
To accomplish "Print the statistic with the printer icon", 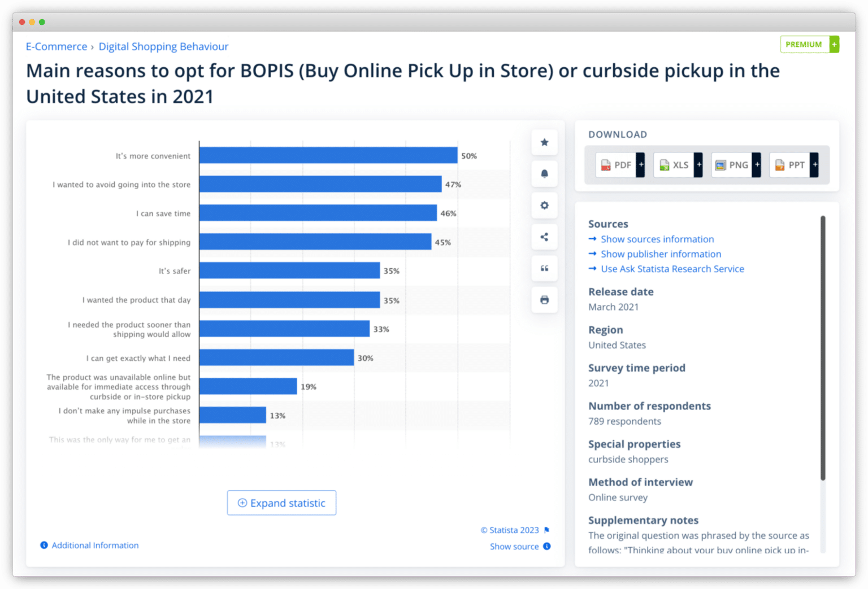I will [544, 299].
